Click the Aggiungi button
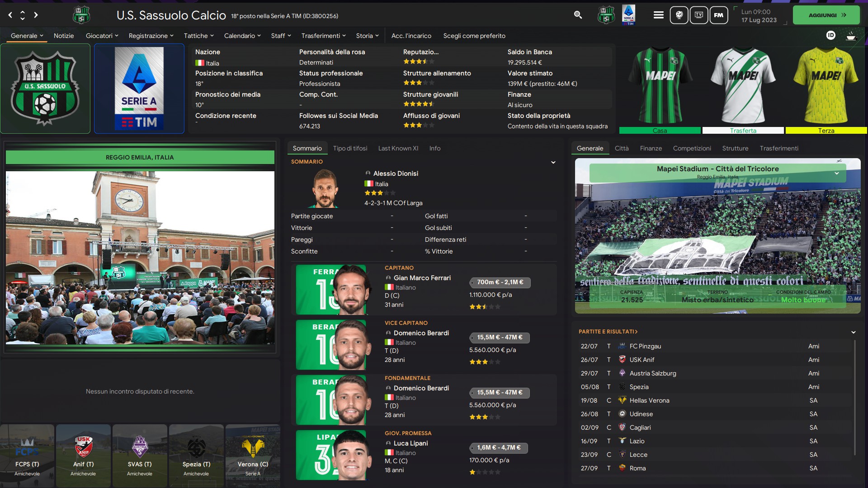This screenshot has height=488, width=868. 826,15
